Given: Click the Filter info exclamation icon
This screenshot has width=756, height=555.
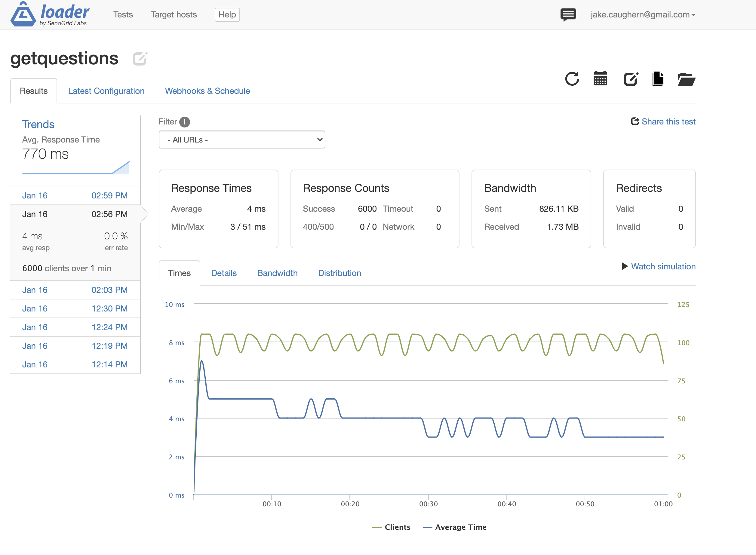Looking at the screenshot, I should [184, 122].
